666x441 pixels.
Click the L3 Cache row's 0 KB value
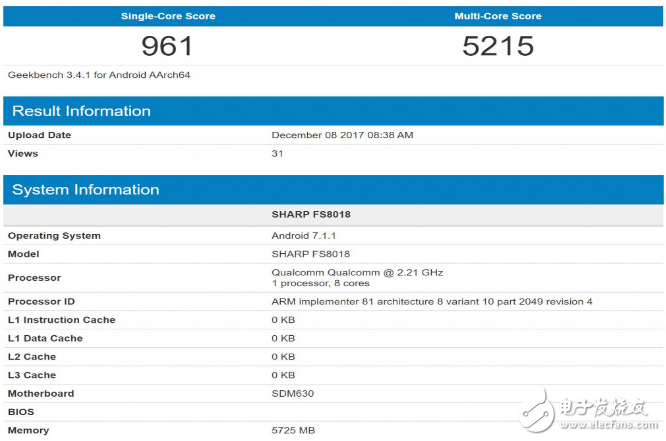click(x=284, y=375)
